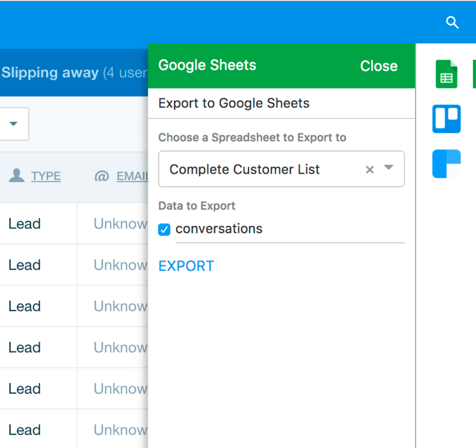Click the EXPORT link
Image resolution: width=476 pixels, height=448 pixels.
click(x=186, y=266)
